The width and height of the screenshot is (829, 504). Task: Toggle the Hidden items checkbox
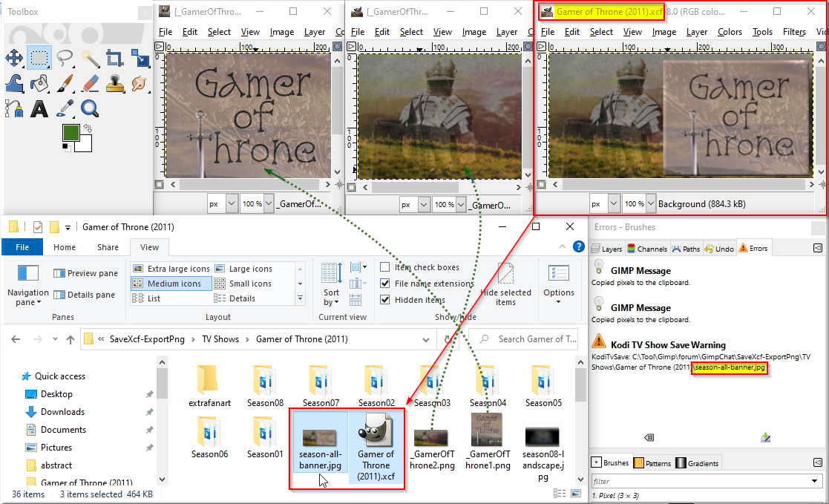point(385,300)
